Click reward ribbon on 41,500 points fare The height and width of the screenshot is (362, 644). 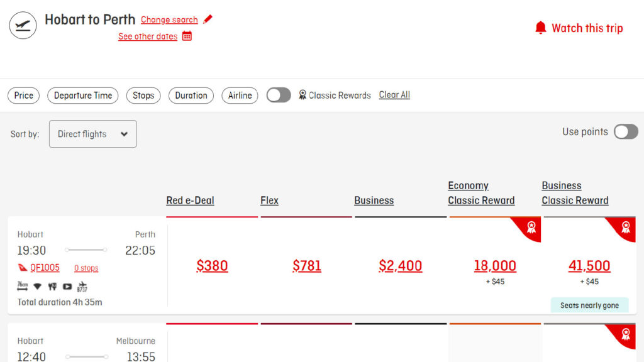coord(626,227)
